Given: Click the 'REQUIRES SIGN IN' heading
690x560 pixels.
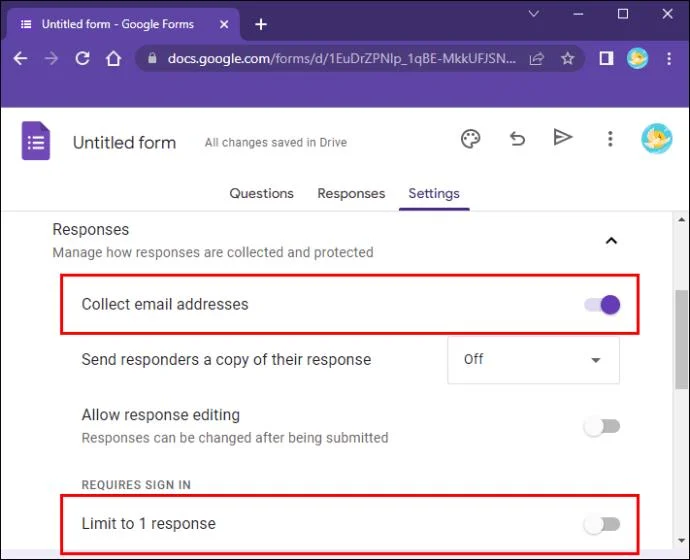Looking at the screenshot, I should pos(136,485).
